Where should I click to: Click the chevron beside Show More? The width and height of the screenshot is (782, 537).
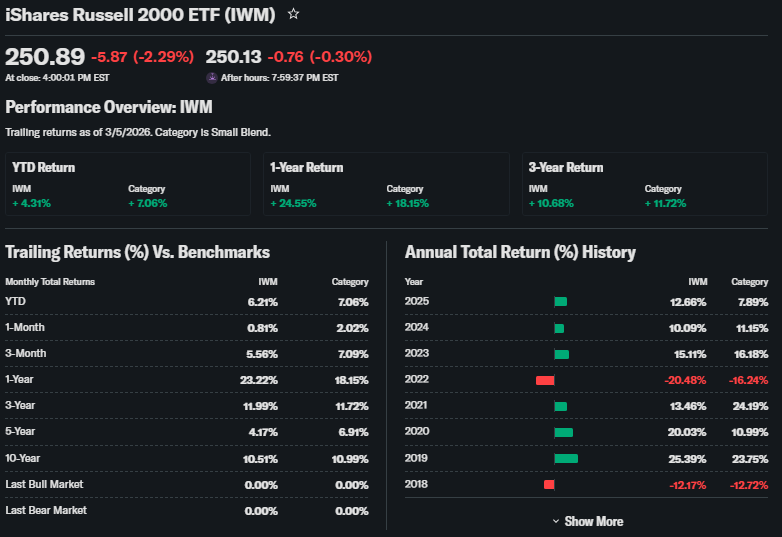click(x=556, y=521)
